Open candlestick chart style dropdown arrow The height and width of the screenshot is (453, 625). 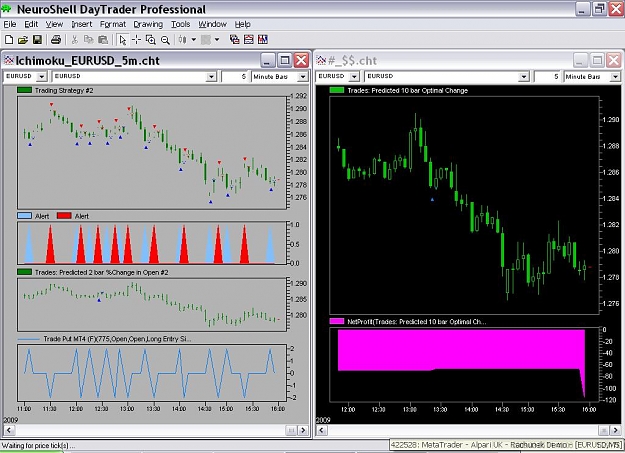pos(194,39)
